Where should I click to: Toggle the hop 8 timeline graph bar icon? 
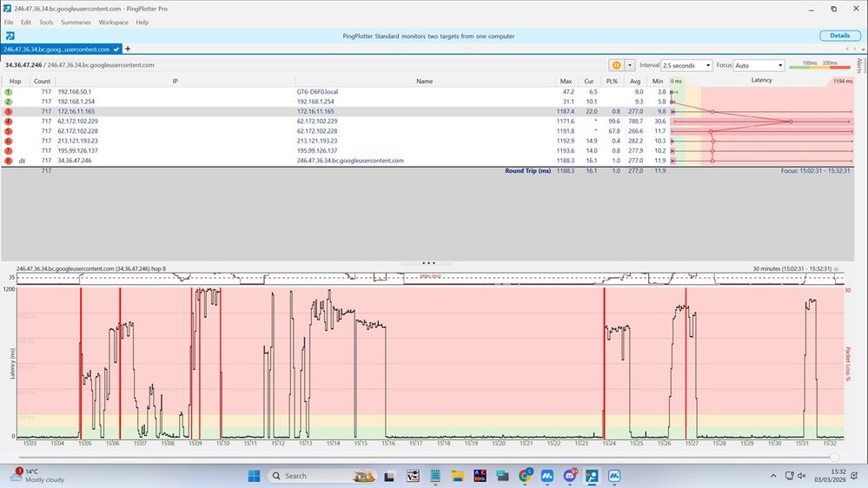pos(22,161)
